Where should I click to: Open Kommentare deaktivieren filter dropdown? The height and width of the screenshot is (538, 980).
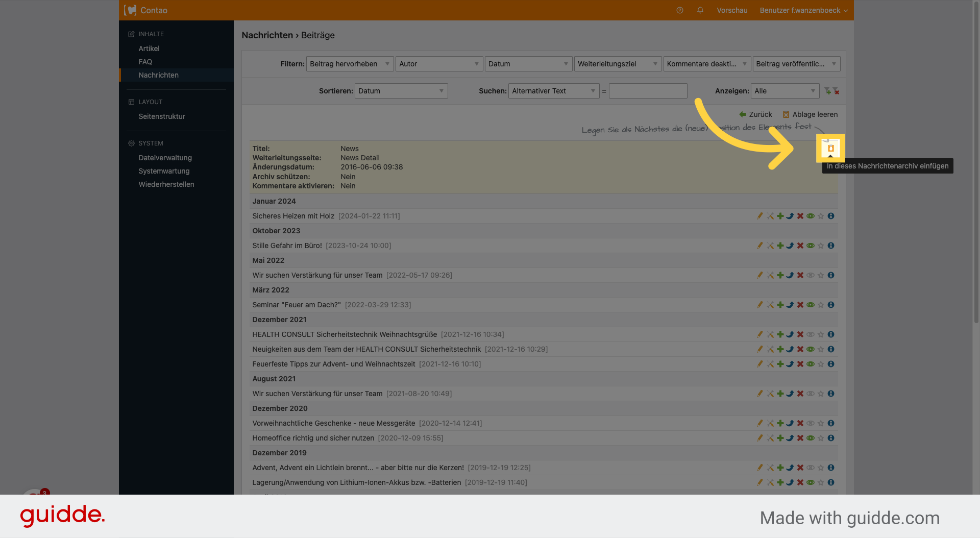point(707,64)
